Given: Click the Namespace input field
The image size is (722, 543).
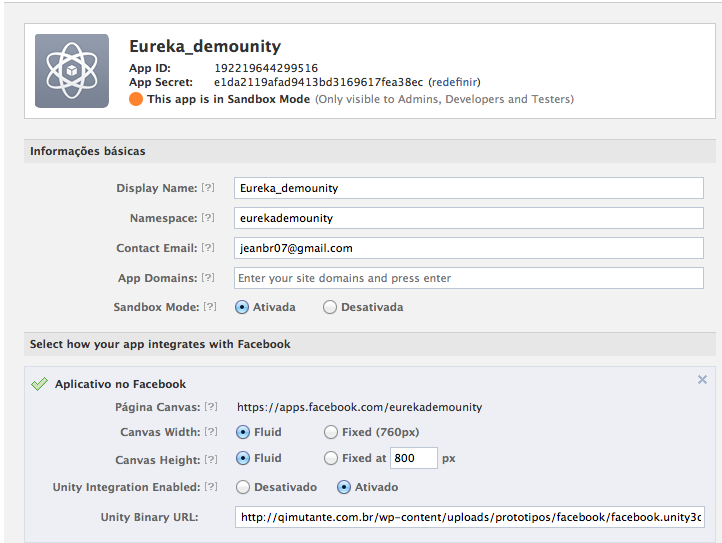Looking at the screenshot, I should coord(469,218).
